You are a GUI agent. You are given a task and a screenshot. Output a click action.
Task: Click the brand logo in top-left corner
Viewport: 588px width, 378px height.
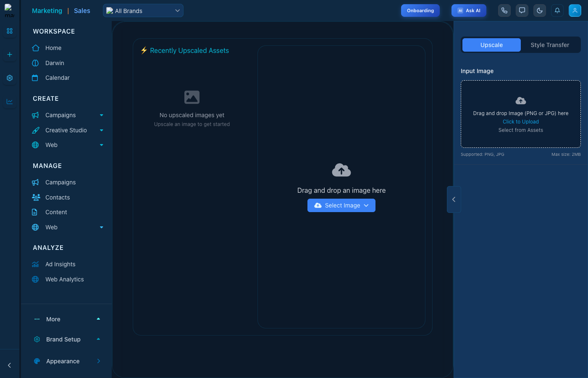click(x=9, y=10)
